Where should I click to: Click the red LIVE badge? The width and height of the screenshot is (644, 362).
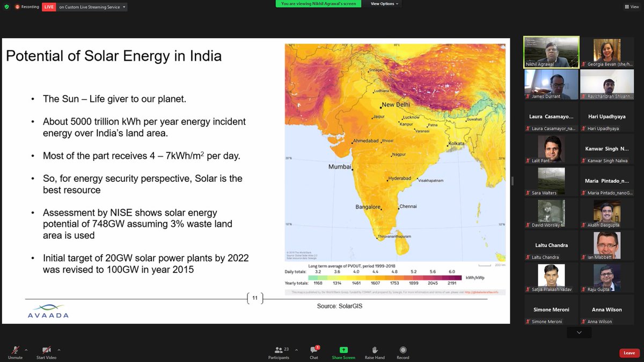[49, 7]
